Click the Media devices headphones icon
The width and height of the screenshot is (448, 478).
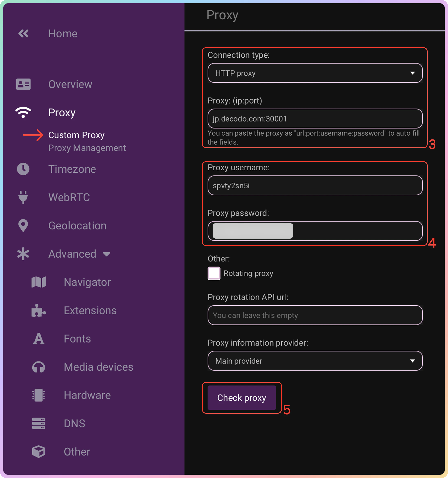pyautogui.click(x=38, y=367)
